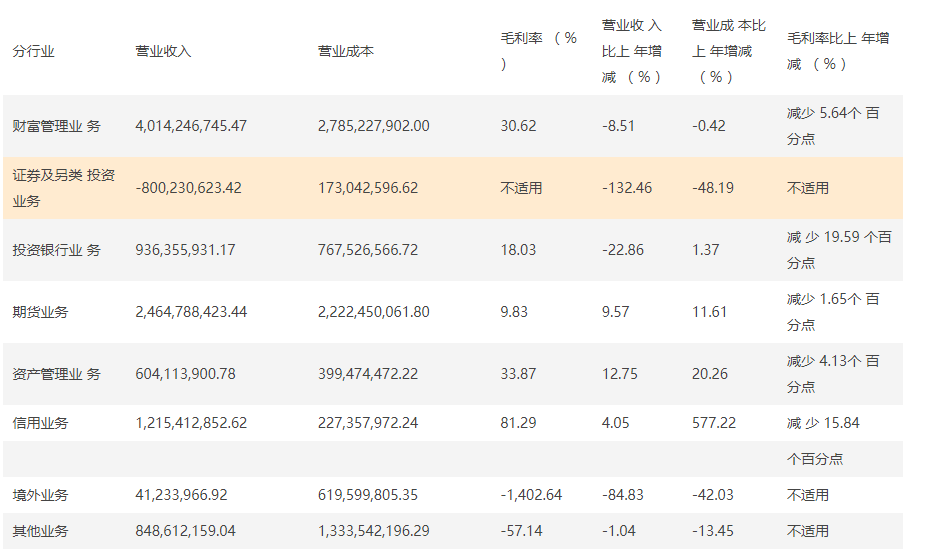Click the -1,402.64 gross margin cell
925x558 pixels.
click(x=531, y=495)
